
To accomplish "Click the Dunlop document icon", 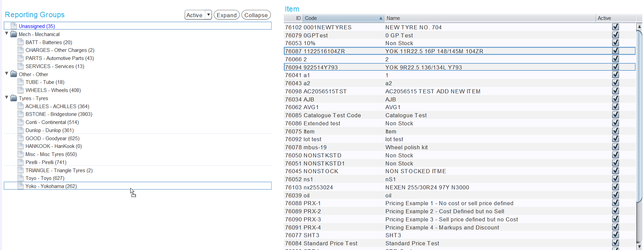I will (21, 130).
